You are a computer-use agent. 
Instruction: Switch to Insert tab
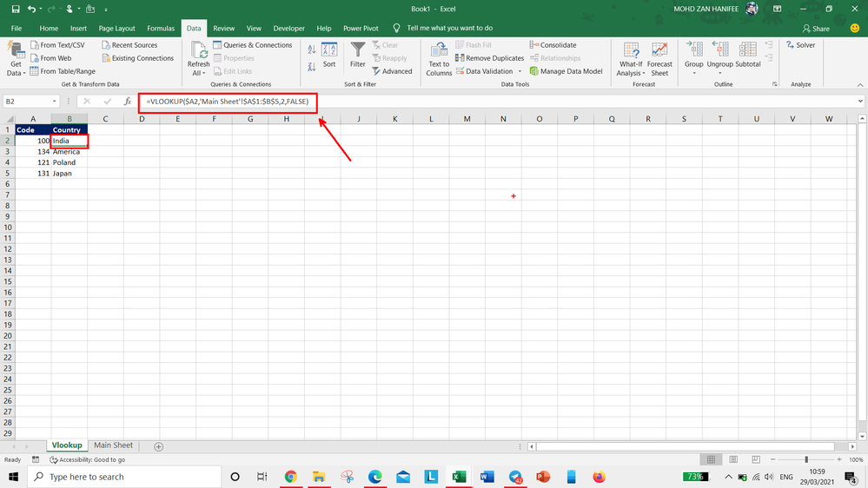pyautogui.click(x=78, y=28)
